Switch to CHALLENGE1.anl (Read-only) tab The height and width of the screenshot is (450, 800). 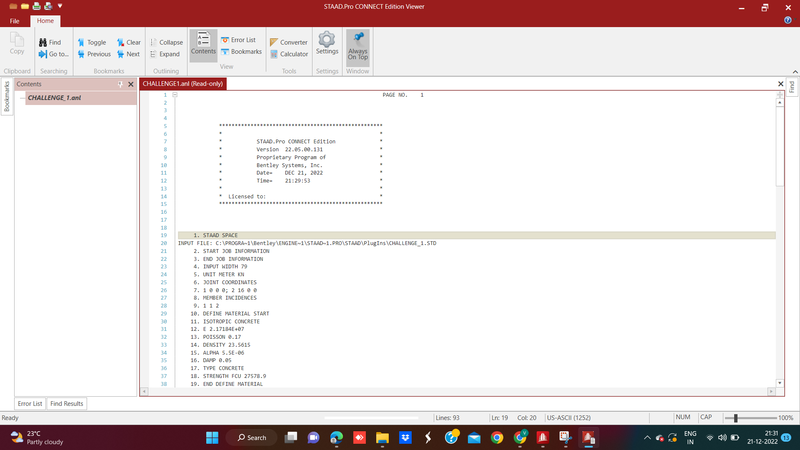tap(183, 84)
